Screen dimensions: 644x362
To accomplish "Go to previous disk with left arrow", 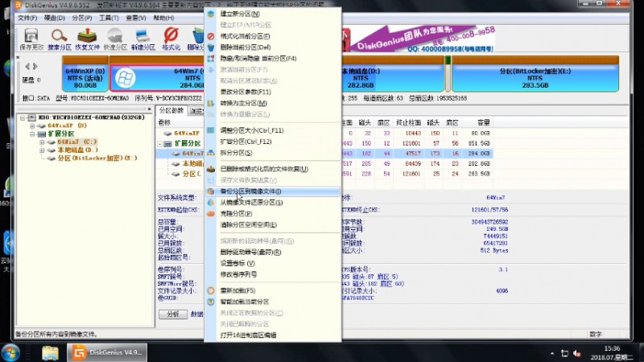I will pos(27,66).
